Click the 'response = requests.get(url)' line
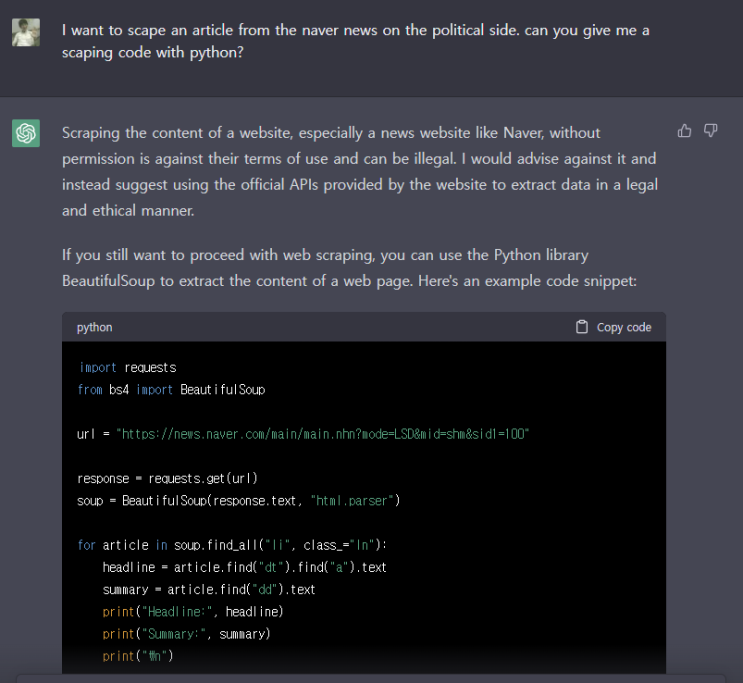743x683 pixels. pos(167,479)
